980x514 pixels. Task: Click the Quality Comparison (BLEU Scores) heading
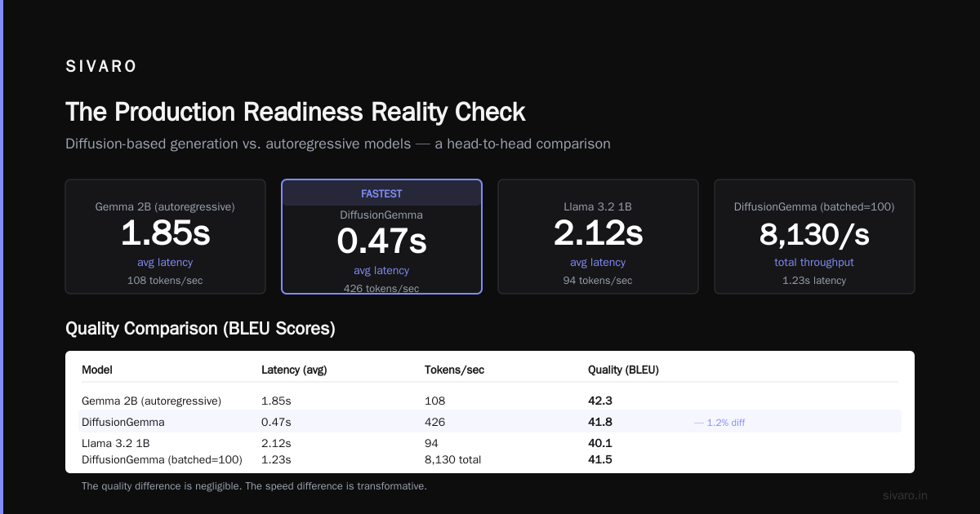[x=200, y=329]
